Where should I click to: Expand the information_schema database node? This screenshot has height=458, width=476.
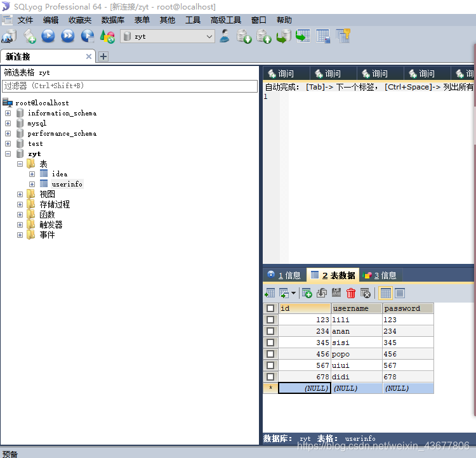[8, 113]
